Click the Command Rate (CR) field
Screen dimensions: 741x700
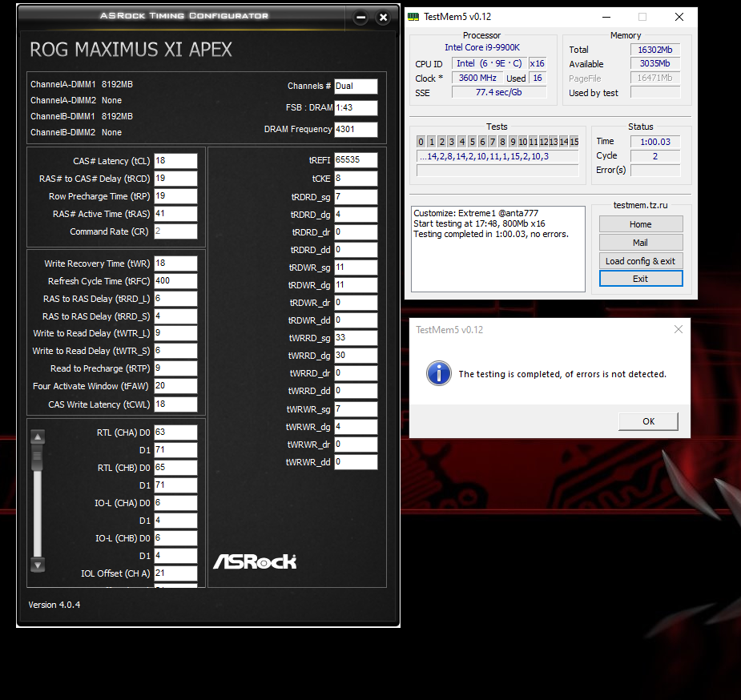175,231
